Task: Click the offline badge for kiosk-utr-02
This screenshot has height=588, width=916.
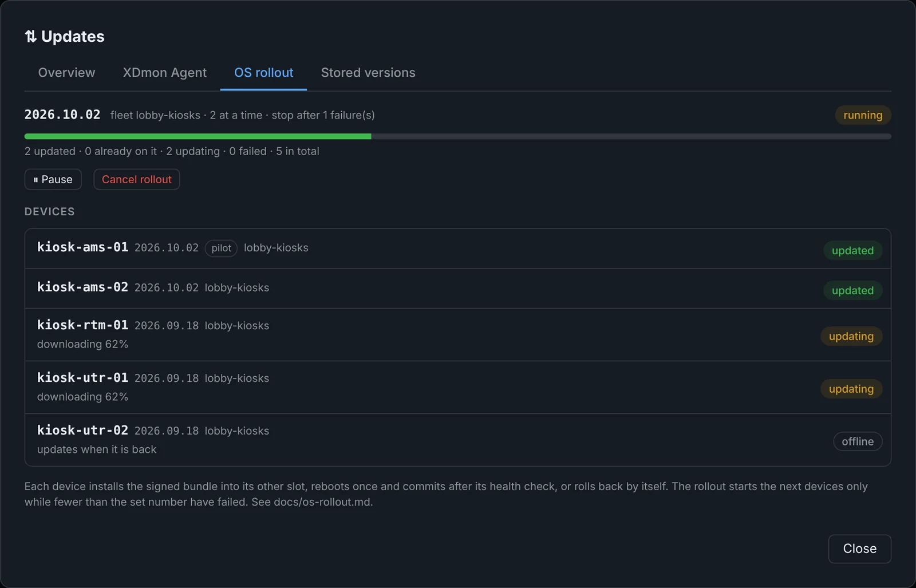Action: click(x=858, y=441)
